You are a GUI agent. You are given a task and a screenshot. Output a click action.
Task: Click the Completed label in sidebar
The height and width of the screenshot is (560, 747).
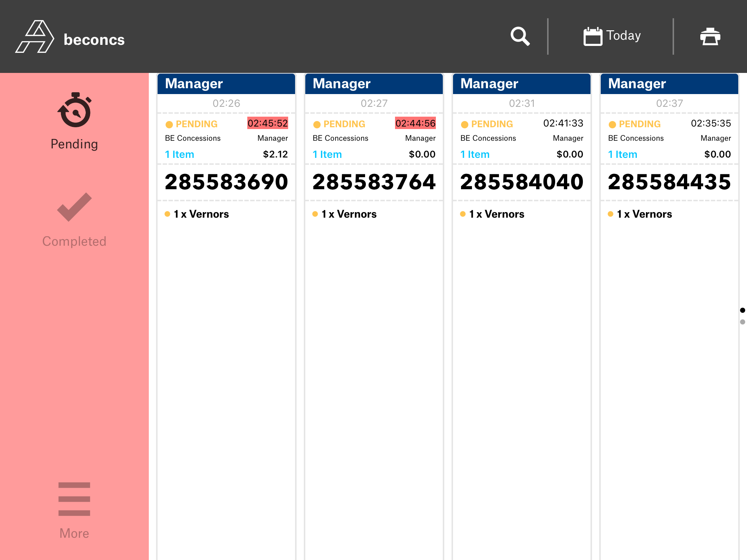(74, 241)
